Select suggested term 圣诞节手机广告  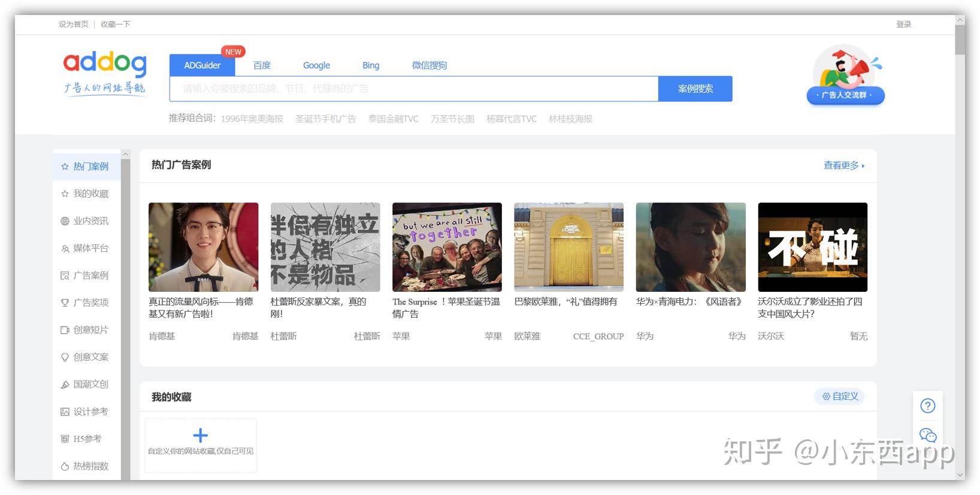point(325,119)
